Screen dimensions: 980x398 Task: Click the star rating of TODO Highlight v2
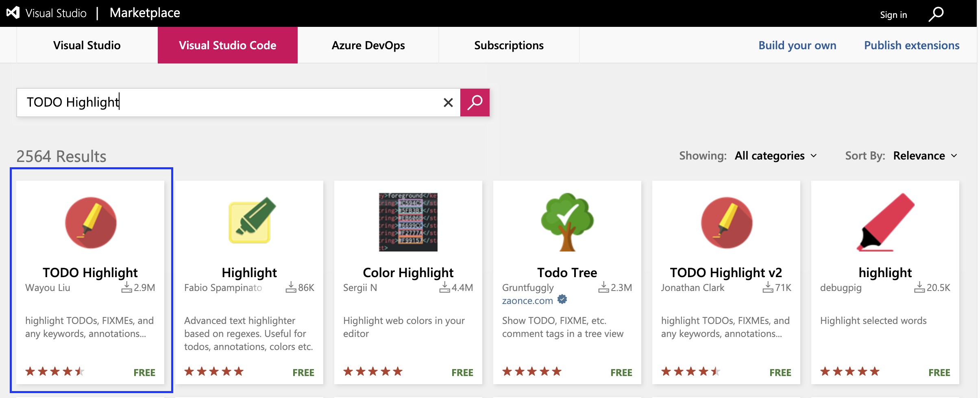[691, 371]
